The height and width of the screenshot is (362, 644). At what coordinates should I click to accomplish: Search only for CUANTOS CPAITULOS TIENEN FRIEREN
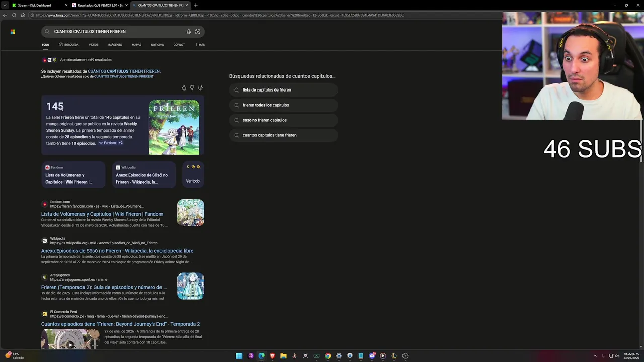(x=123, y=77)
